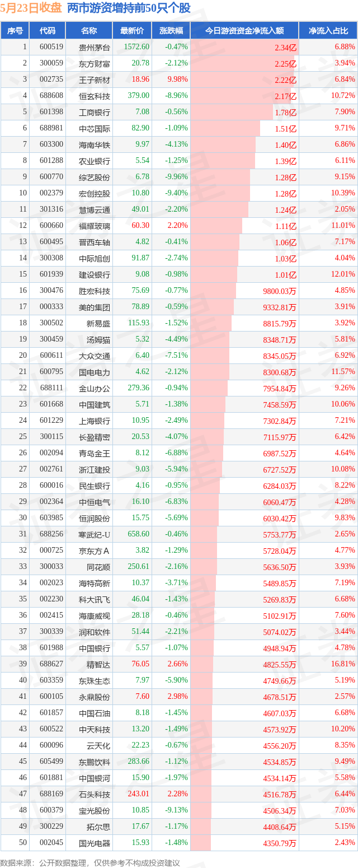This screenshot has height=868, width=358.
Task: Click the 今日游资资金净流入额 column header
Action: point(244,31)
